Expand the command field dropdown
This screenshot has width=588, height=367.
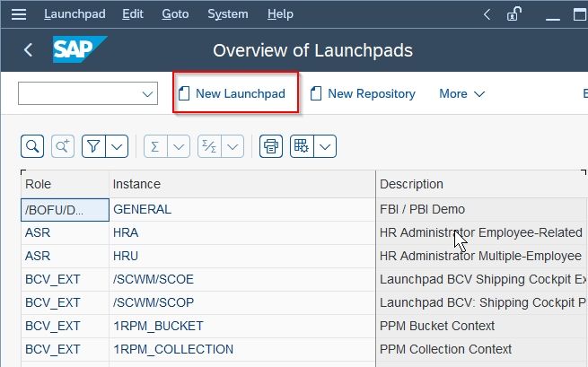click(147, 93)
